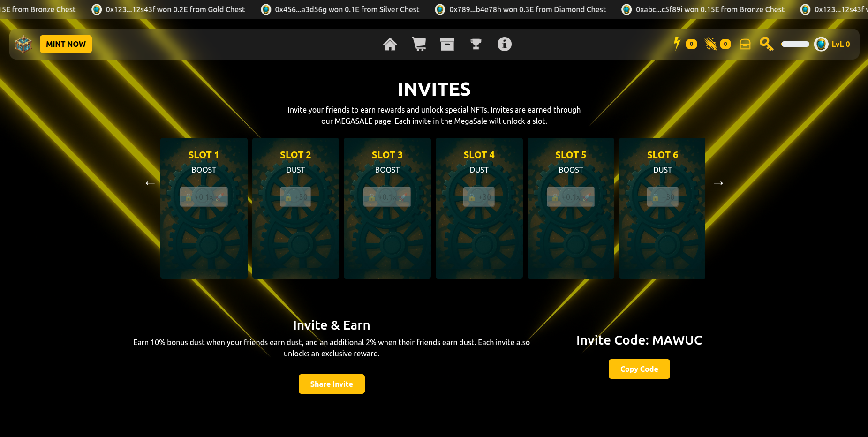The width and height of the screenshot is (868, 437).
Task: Show previous slots with left arrow
Action: pyautogui.click(x=150, y=183)
